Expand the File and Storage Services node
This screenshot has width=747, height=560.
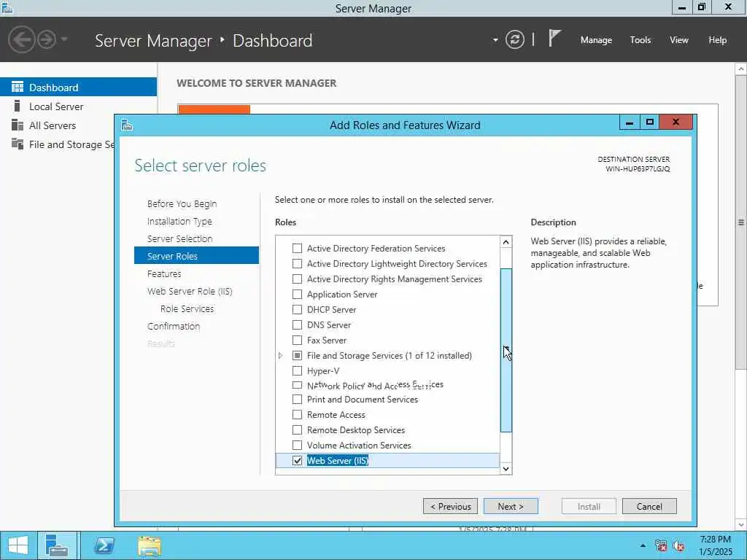(281, 356)
